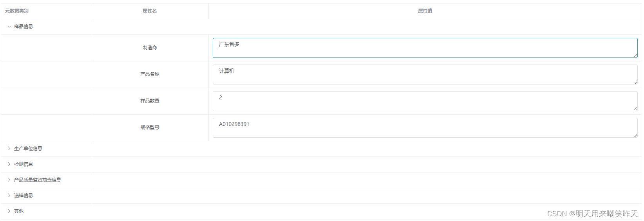Click the 产品名称 attribute name cell
644x221 pixels.
[150, 74]
